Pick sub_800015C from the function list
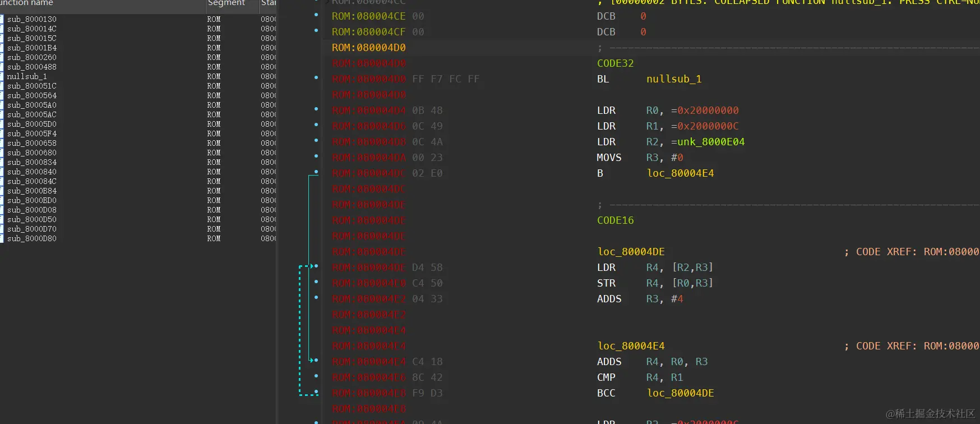 coord(32,38)
